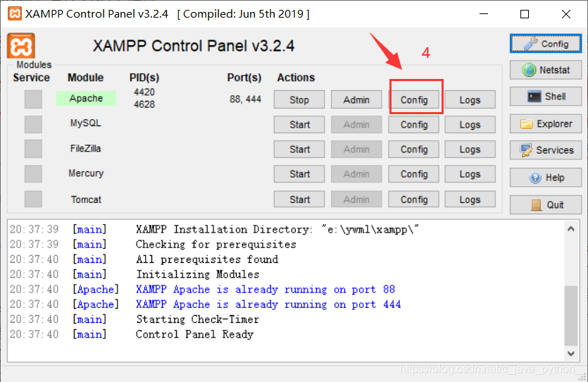This screenshot has height=382, width=588.
Task: Click the disabled Mercury Admin button
Action: tap(356, 174)
